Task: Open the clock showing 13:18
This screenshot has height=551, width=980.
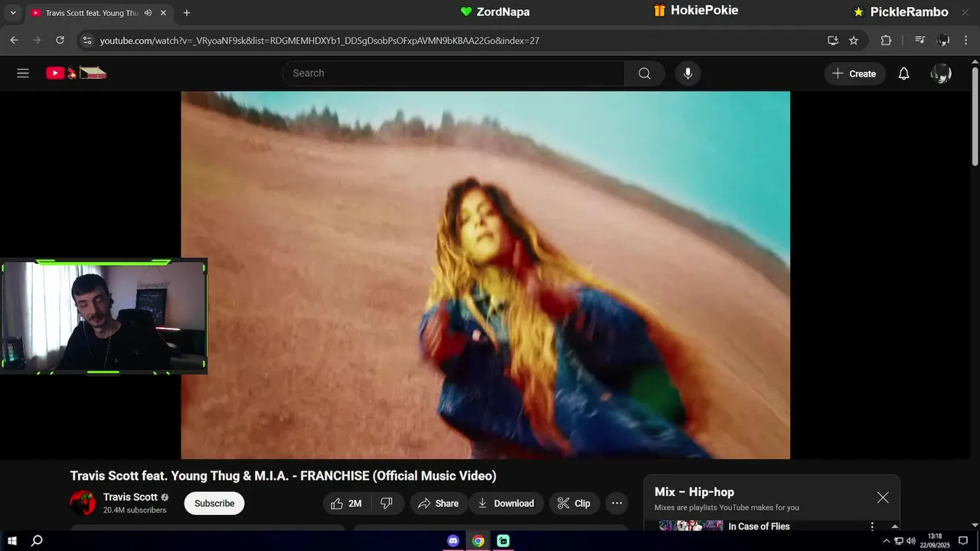Action: 934,540
